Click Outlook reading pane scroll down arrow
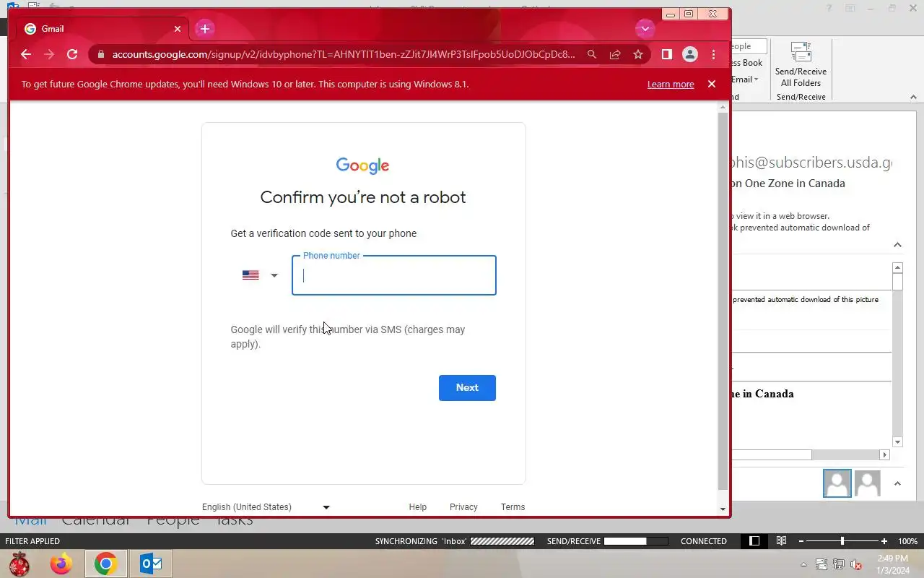Screen dimensions: 924x578 pyautogui.click(x=898, y=442)
